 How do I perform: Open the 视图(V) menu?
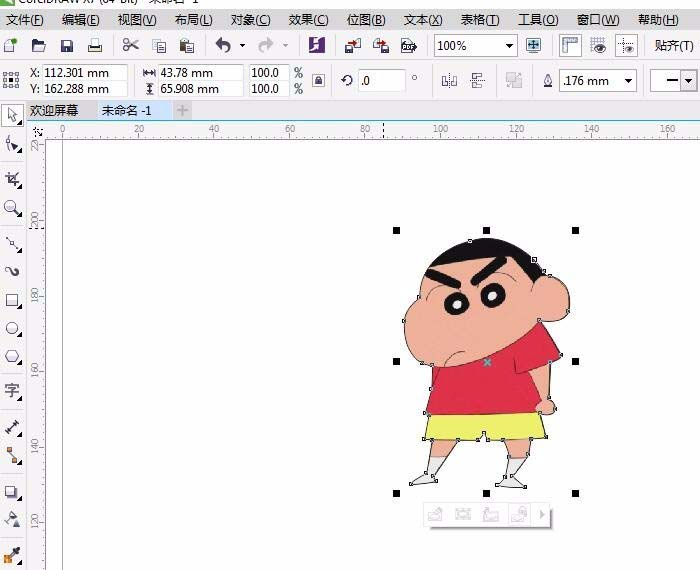coord(137,20)
